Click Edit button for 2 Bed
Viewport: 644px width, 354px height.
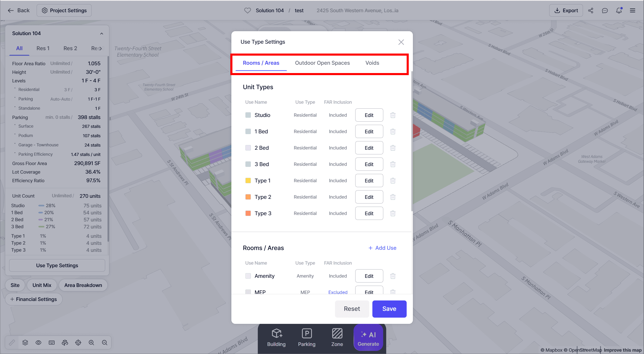point(369,148)
